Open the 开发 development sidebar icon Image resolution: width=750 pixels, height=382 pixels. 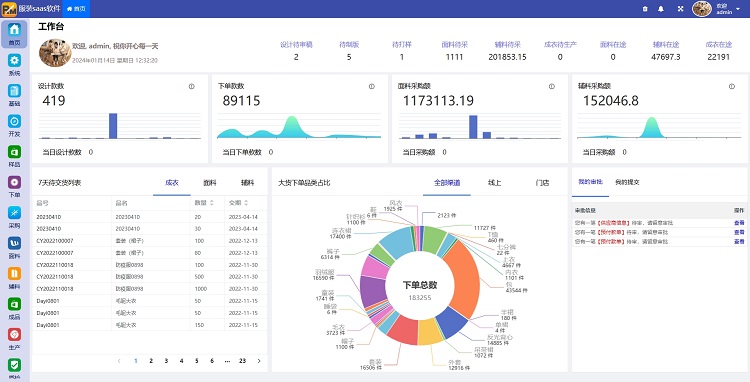point(14,126)
